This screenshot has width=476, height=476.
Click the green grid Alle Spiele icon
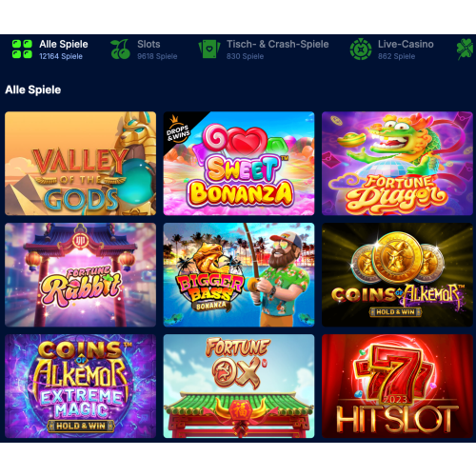click(x=22, y=50)
